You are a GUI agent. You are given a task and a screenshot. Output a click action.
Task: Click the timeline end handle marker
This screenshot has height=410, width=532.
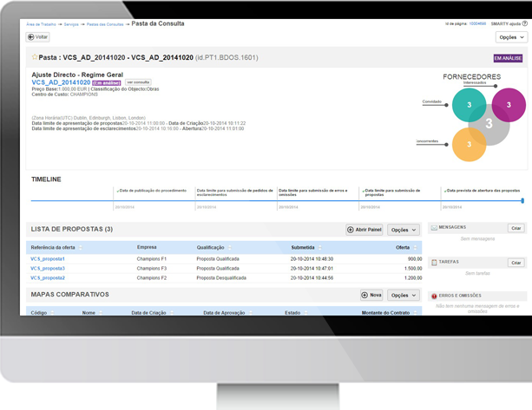click(x=522, y=200)
